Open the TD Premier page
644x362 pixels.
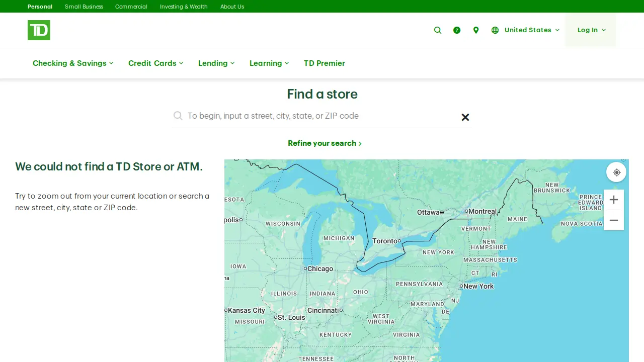click(325, 63)
